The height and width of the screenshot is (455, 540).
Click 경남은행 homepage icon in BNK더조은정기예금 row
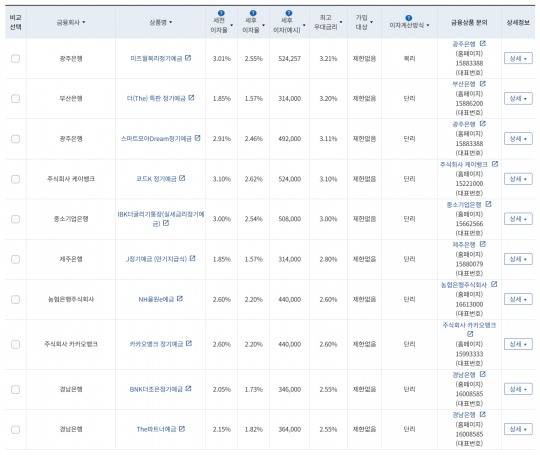click(x=483, y=374)
